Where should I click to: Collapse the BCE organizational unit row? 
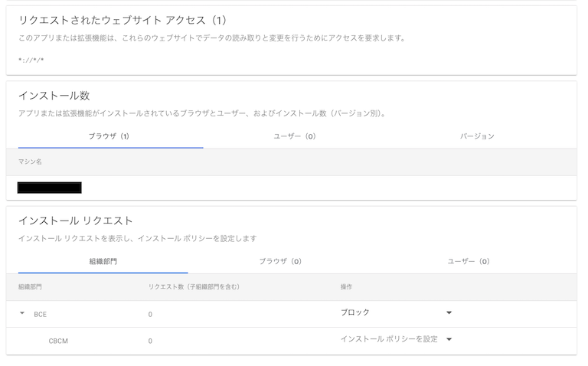click(22, 312)
